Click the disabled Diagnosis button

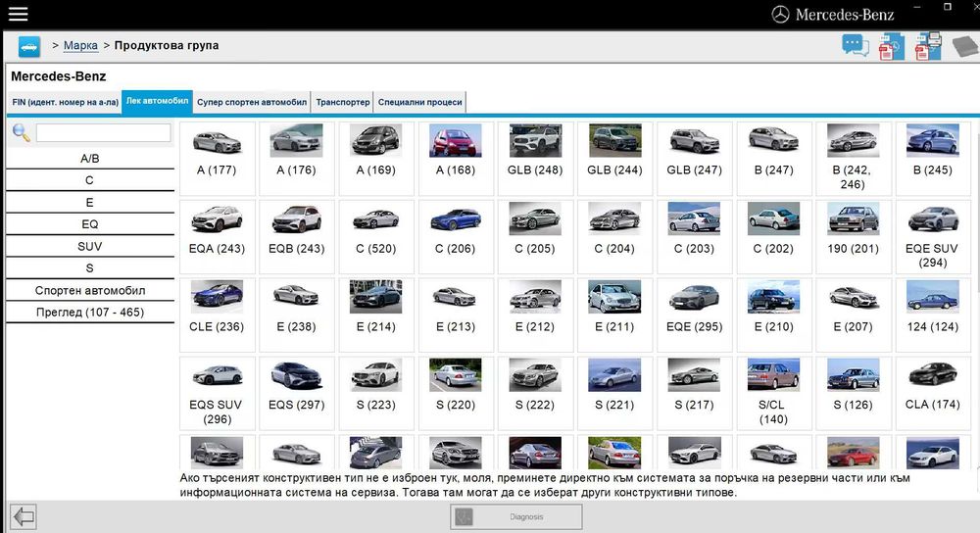pos(516,516)
